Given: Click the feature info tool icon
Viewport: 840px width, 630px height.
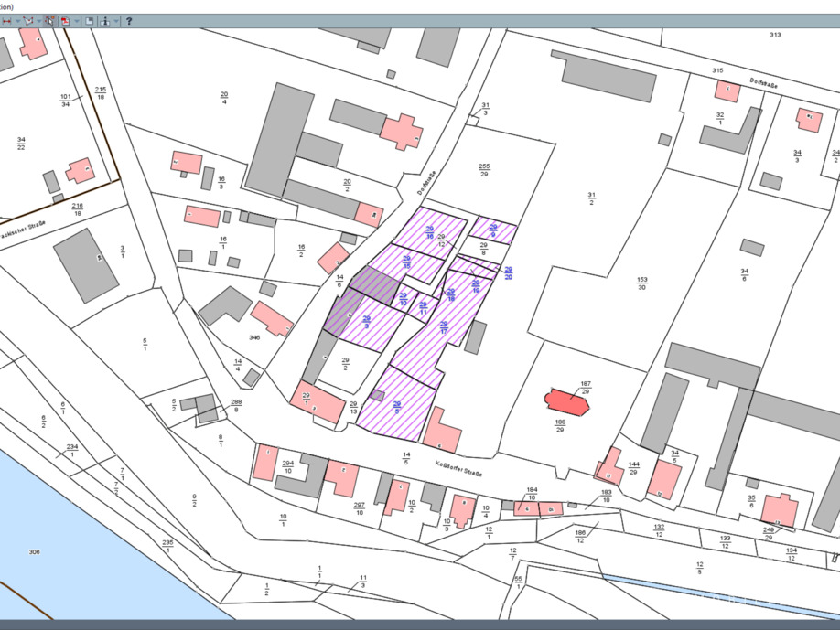Looking at the screenshot, I should [x=105, y=21].
